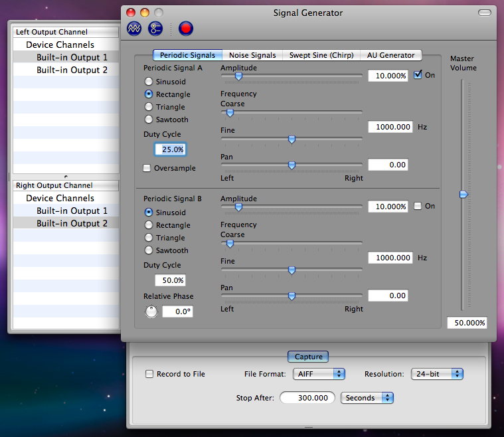Image resolution: width=504 pixels, height=437 pixels.
Task: Click Signal B Duty Cycle 50.0% field
Action: (x=171, y=280)
